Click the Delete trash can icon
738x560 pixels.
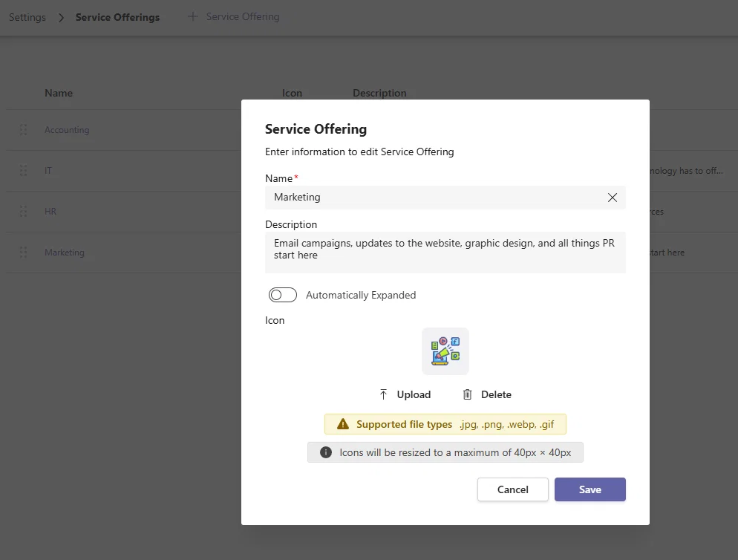(x=467, y=394)
